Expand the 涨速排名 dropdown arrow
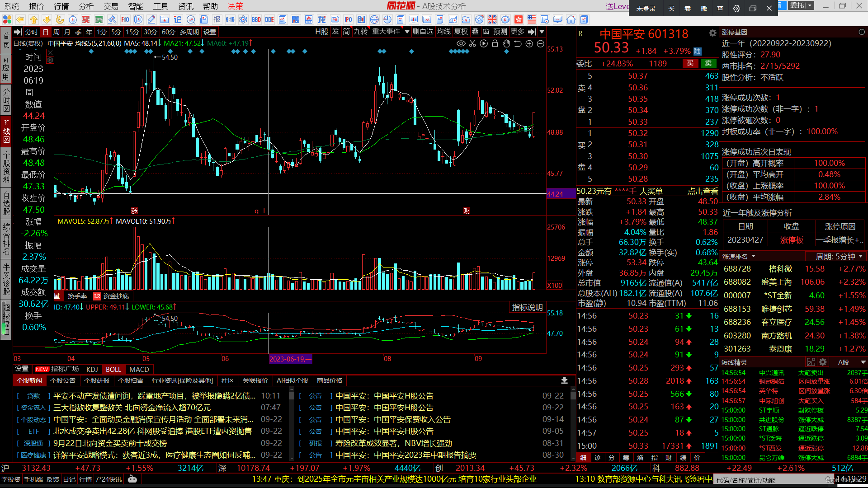Image resolution: width=868 pixels, height=488 pixels. (x=753, y=257)
